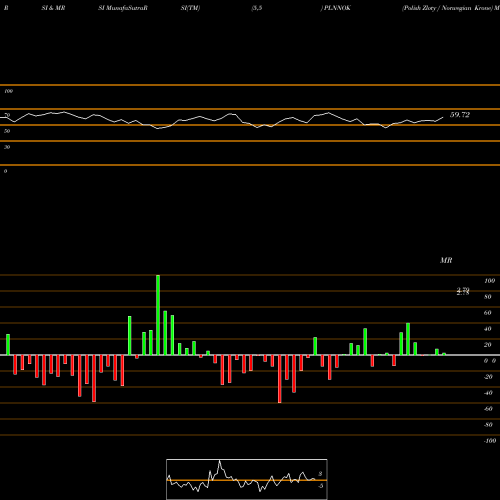
Task: Click the 60 label on the MR axis
Action: [488, 313]
